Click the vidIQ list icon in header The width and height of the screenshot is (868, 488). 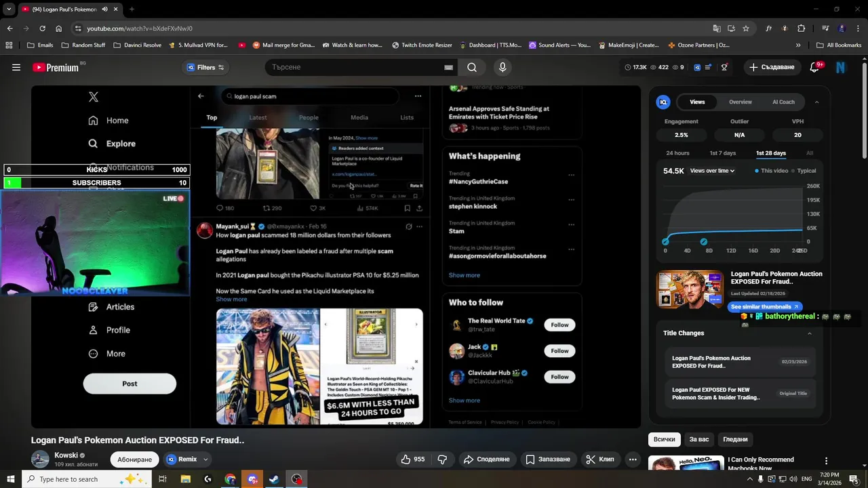pos(709,67)
